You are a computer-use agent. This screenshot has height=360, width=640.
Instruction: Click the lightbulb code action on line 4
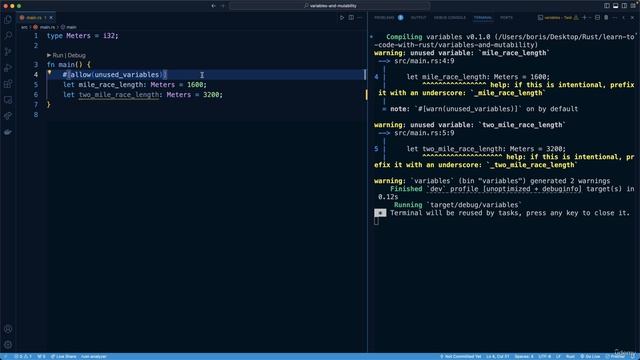[49, 73]
